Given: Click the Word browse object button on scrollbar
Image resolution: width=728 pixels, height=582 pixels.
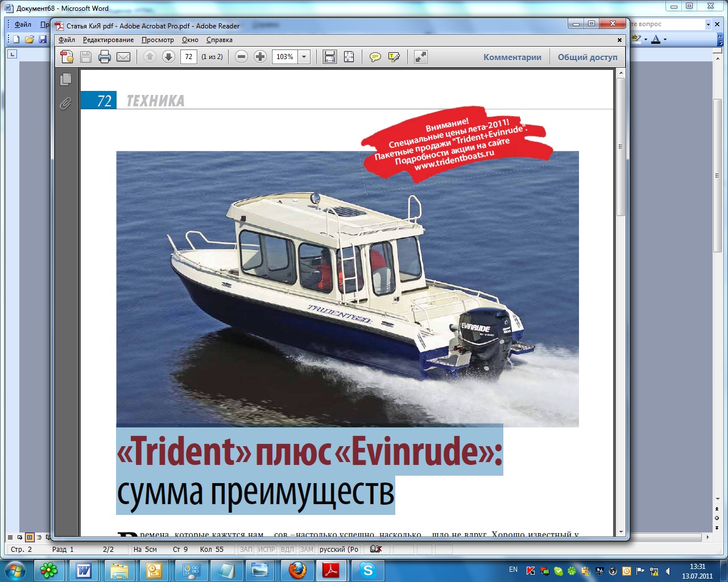Looking at the screenshot, I should click(x=717, y=518).
